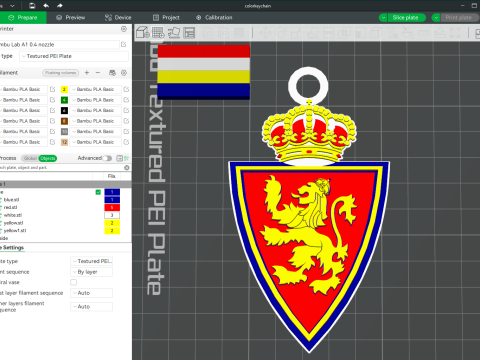Screen dimensions: 480x360
Task: Click the Add object cube icon
Action: 143,33
